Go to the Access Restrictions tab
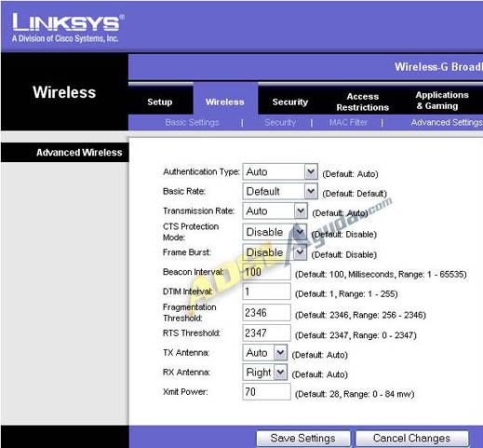 click(x=363, y=102)
